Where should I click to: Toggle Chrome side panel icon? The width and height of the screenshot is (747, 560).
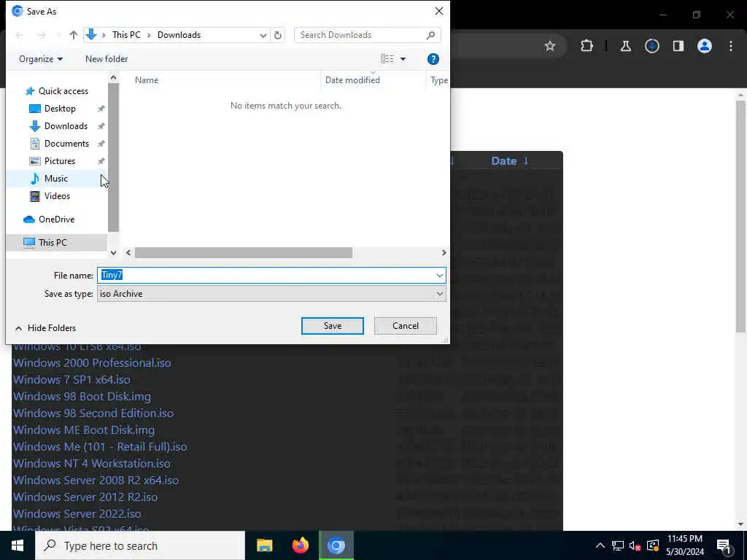(678, 46)
